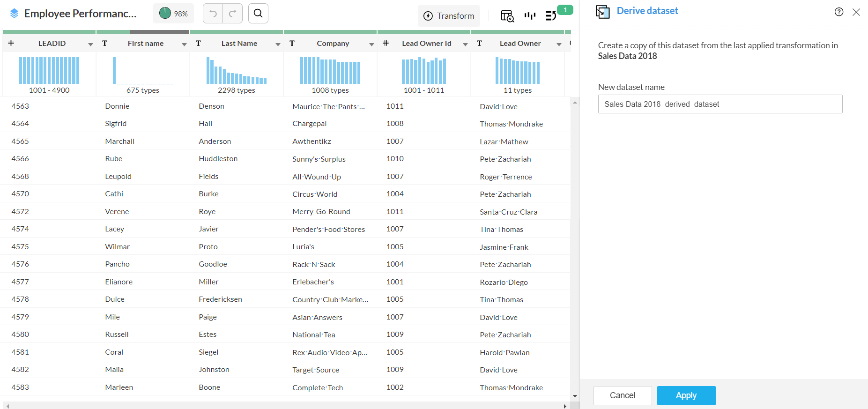Click the help question mark icon

(x=838, y=12)
